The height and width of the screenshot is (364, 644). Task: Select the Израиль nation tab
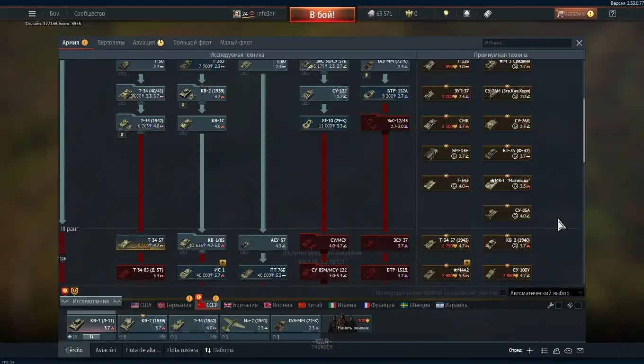click(452, 305)
